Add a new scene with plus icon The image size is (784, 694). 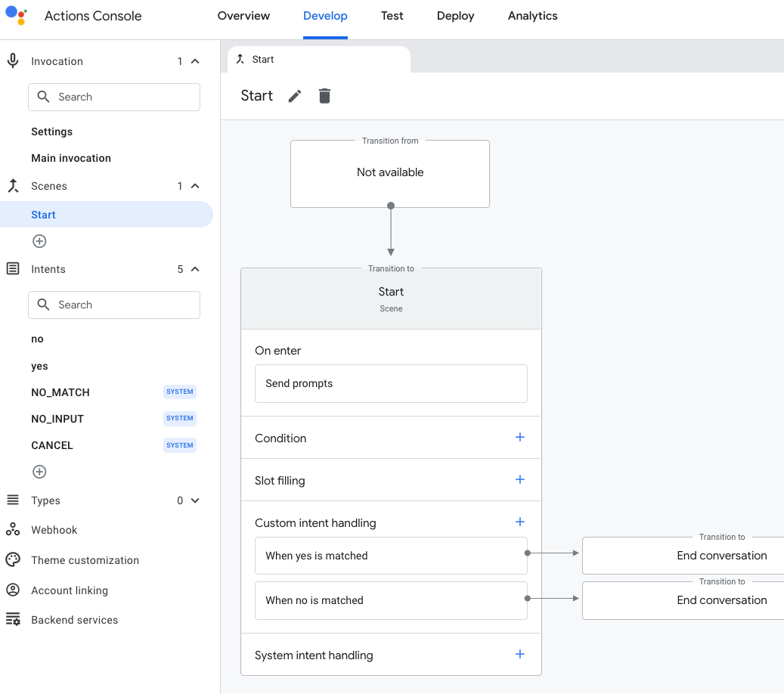(x=39, y=241)
